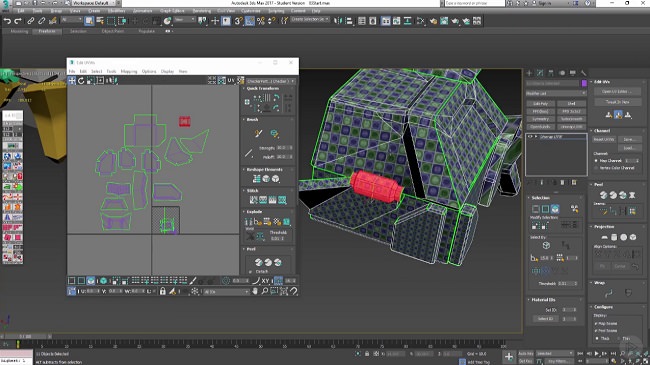
Task: Open the All IDs dropdown in UV editor
Action: tap(226, 292)
